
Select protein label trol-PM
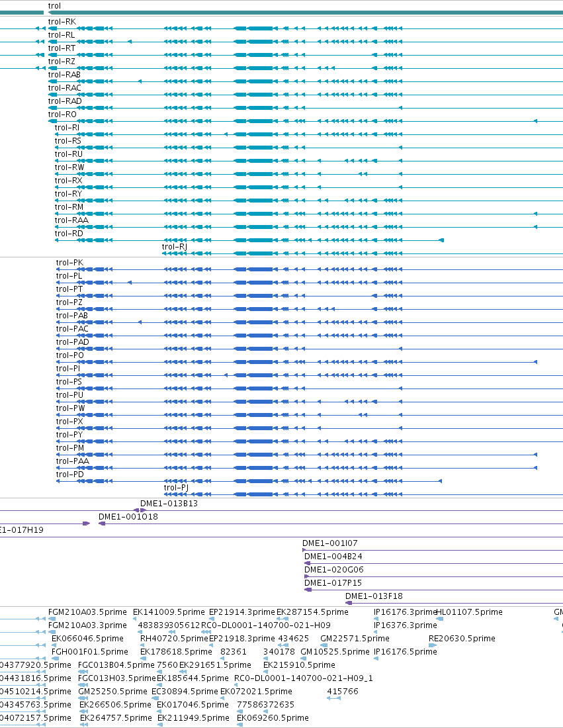[71, 448]
